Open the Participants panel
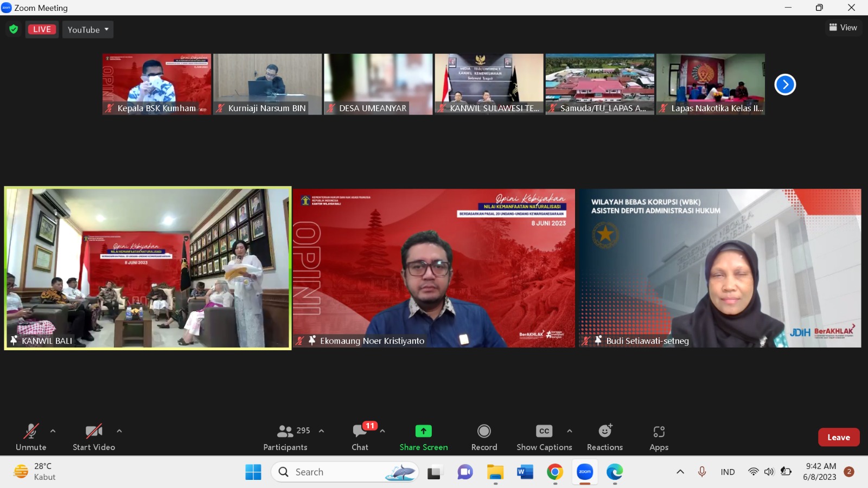This screenshot has width=868, height=488. (x=286, y=437)
